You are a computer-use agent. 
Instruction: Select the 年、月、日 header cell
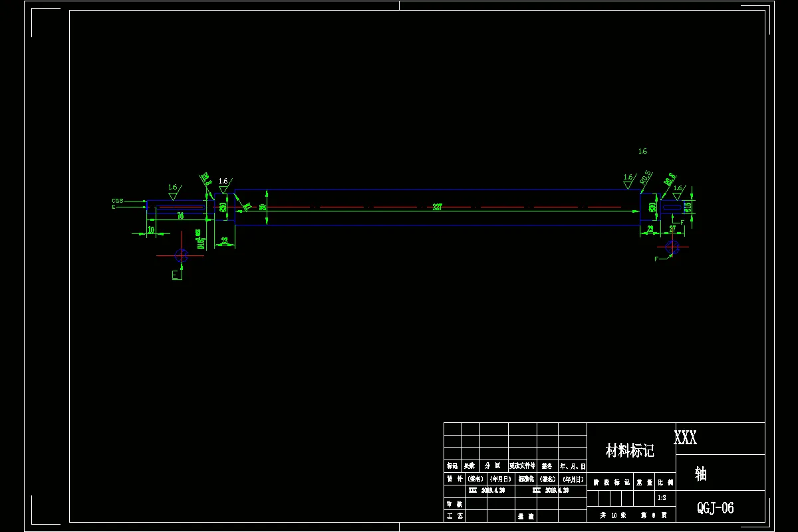573,466
